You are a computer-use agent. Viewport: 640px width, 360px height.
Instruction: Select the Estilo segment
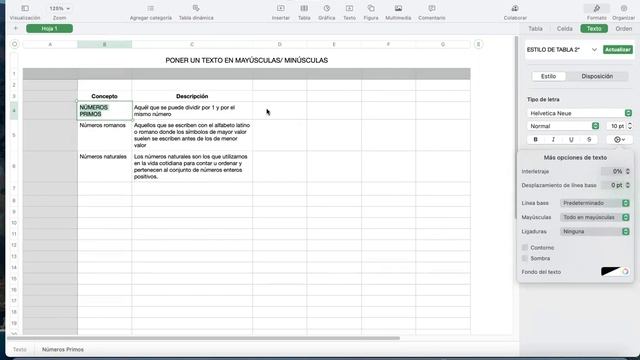pyautogui.click(x=549, y=76)
